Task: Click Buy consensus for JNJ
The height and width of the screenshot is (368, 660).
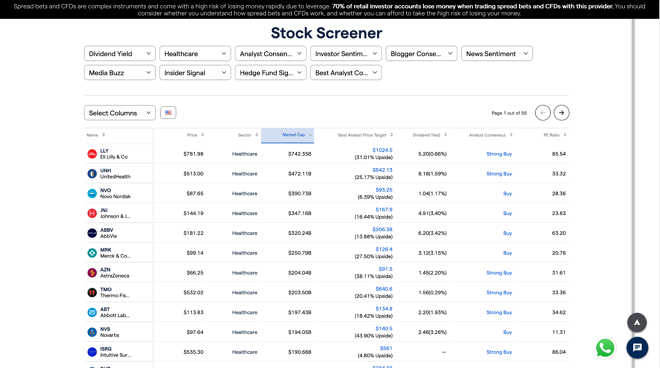Action: tap(508, 213)
